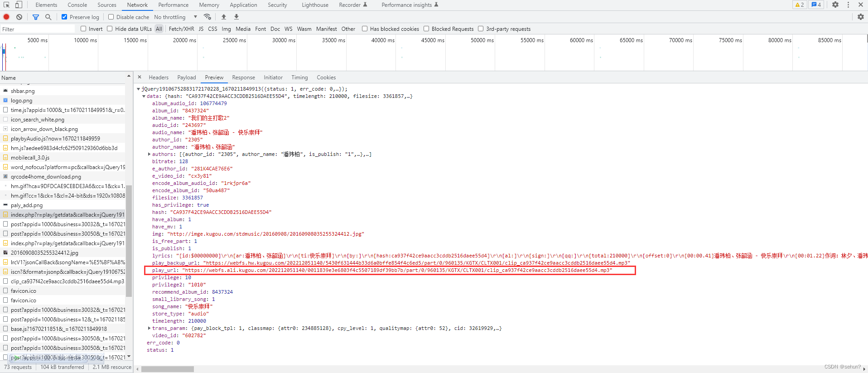
Task: Show the issues count badge
Action: [x=816, y=5]
